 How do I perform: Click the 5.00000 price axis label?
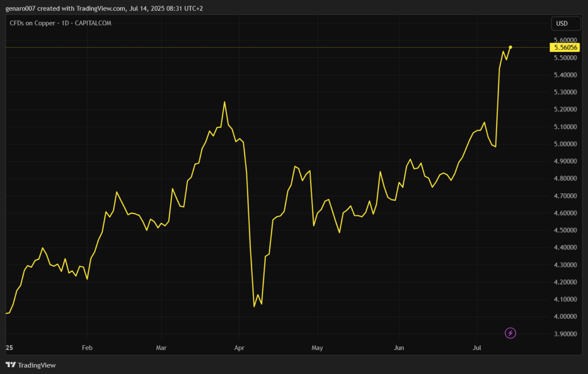[565, 144]
